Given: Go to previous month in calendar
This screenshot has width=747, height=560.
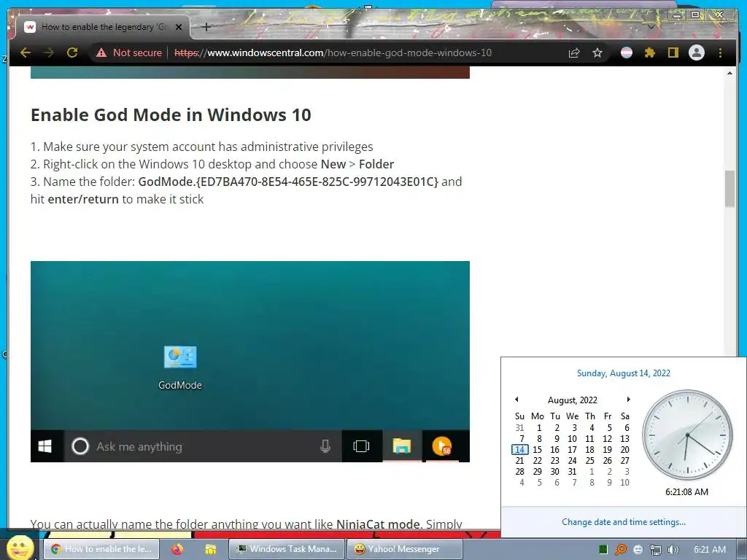Looking at the screenshot, I should [516, 400].
